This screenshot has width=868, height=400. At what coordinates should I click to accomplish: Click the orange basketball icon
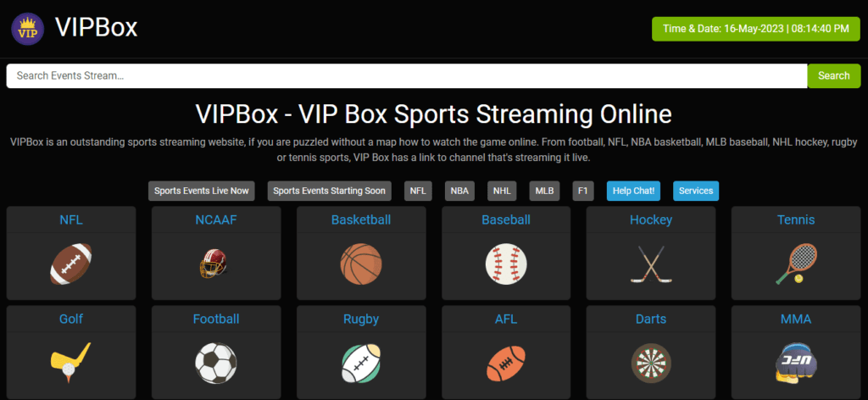[361, 264]
